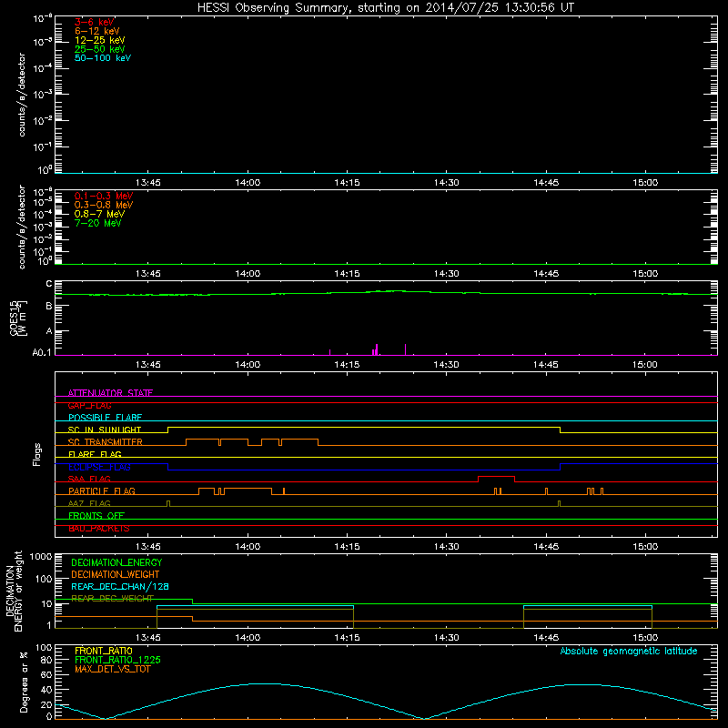The height and width of the screenshot is (728, 728).
Task: Select the MAX_DET_VS_TOT legend label
Action: 112,669
